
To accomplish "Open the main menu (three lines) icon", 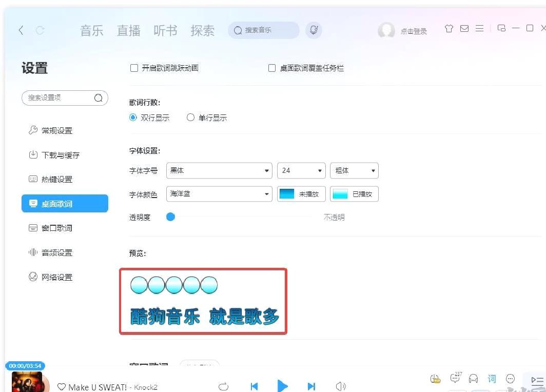I will tap(479, 29).
